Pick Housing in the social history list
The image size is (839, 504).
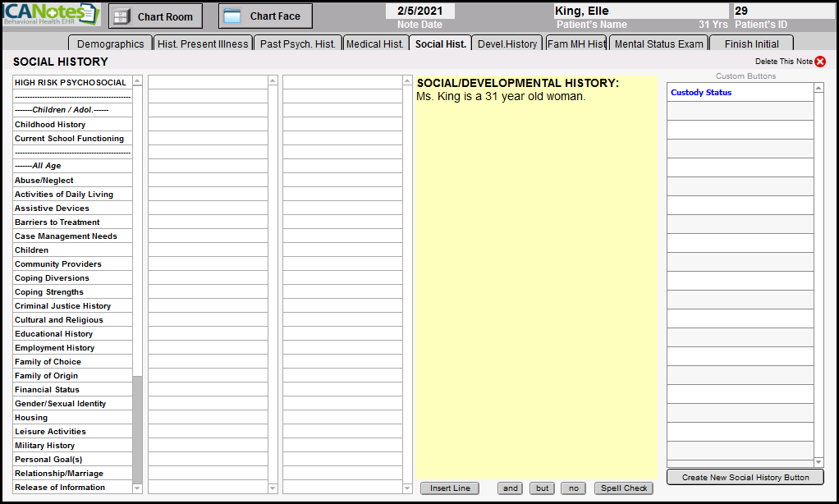pos(31,418)
